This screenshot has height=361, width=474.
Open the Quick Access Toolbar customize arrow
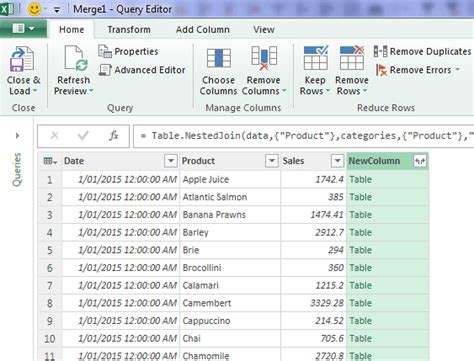click(x=57, y=10)
